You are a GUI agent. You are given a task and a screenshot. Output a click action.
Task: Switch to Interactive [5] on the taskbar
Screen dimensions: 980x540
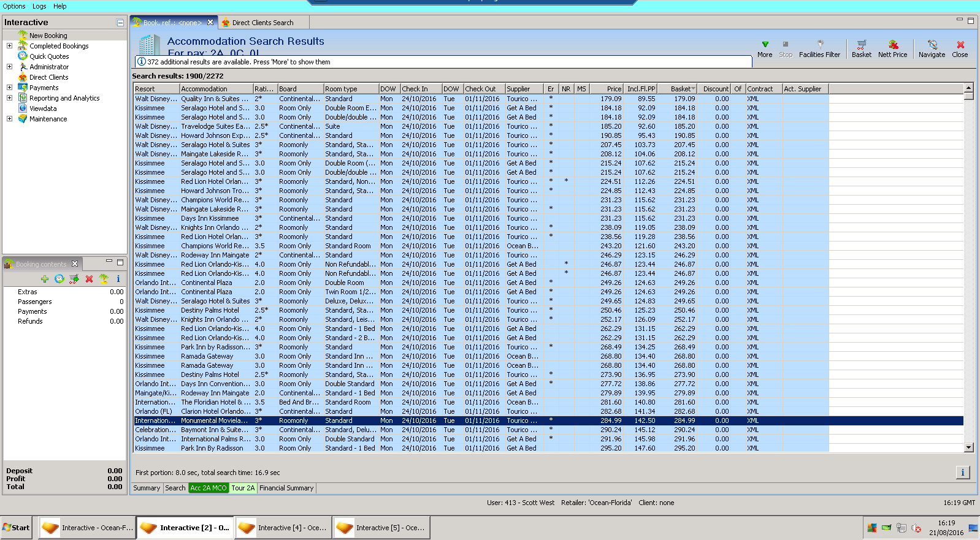[x=381, y=528]
